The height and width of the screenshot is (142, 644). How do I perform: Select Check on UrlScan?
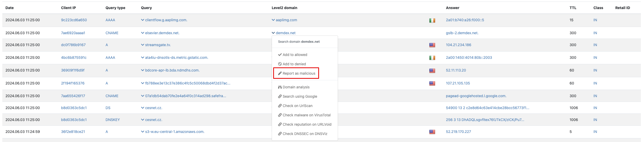point(295,106)
